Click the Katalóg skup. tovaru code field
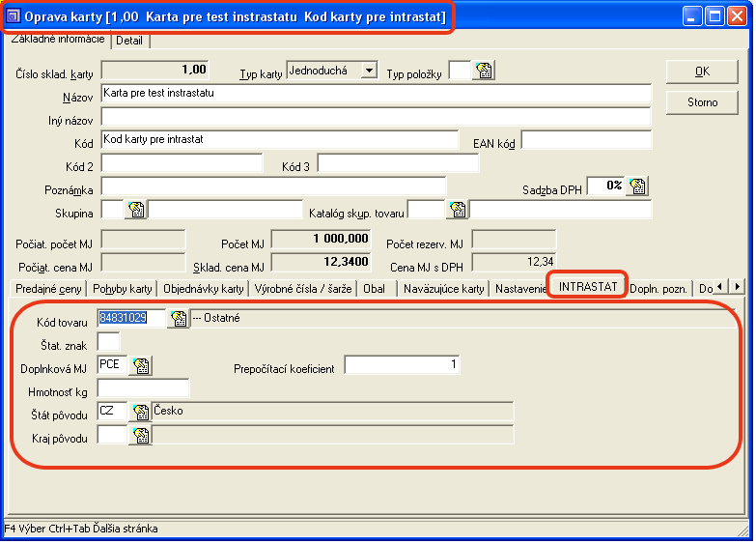The width and height of the screenshot is (756, 544). [426, 210]
